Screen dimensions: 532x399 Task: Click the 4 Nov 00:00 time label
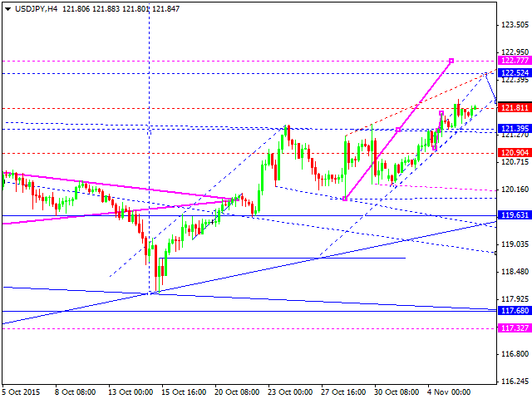pyautogui.click(x=449, y=392)
